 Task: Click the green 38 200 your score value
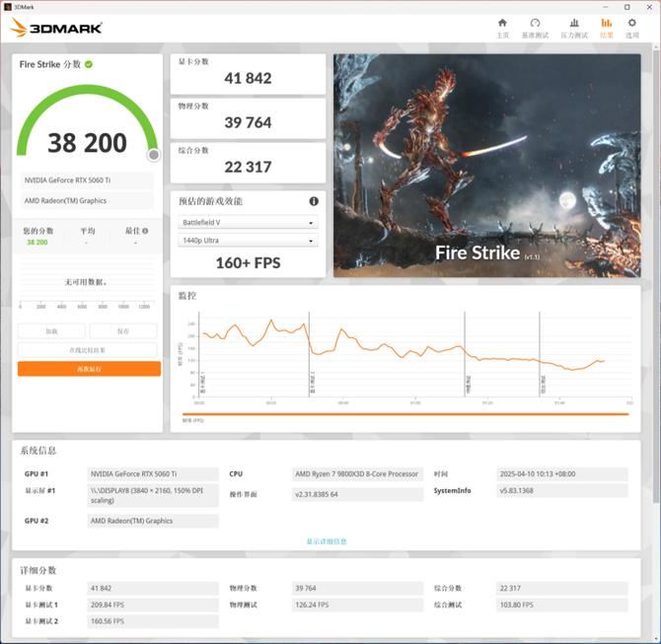point(37,243)
